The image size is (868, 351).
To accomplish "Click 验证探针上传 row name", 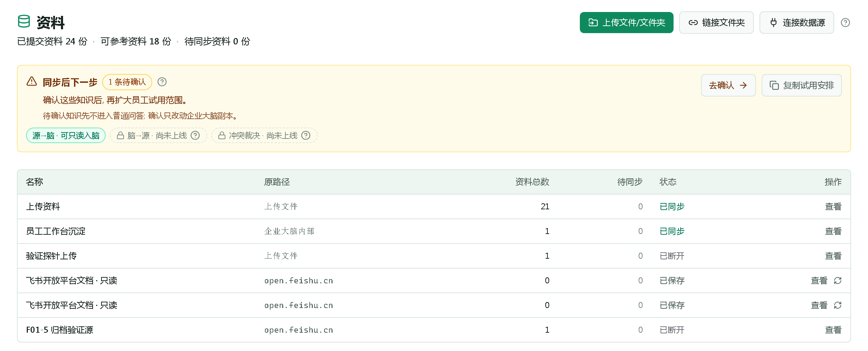I will click(51, 256).
